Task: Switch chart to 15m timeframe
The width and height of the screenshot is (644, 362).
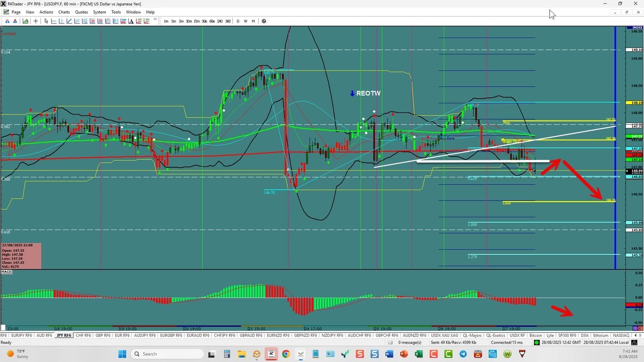Action: (197, 21)
